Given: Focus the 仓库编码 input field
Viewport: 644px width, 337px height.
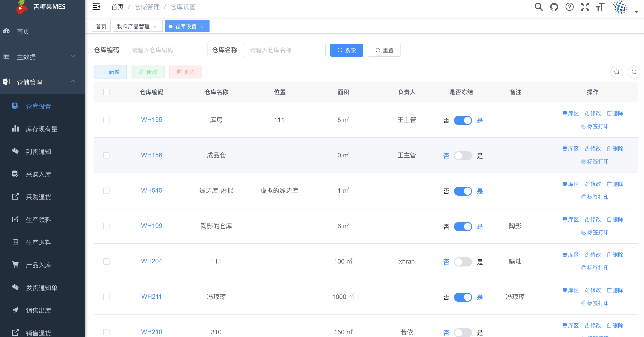Looking at the screenshot, I should click(x=166, y=50).
